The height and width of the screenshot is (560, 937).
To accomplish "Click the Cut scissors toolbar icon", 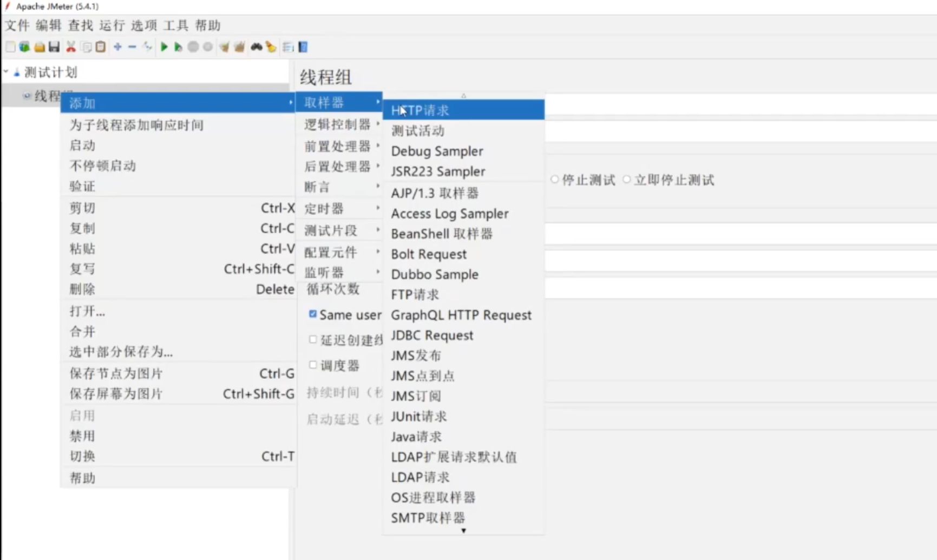I will pyautogui.click(x=71, y=47).
